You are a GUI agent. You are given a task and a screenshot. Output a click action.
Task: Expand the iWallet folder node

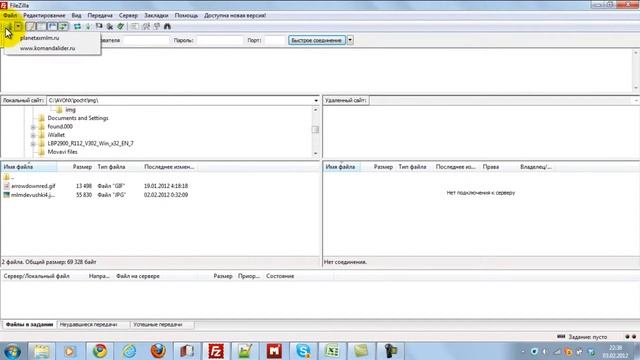coord(33,136)
